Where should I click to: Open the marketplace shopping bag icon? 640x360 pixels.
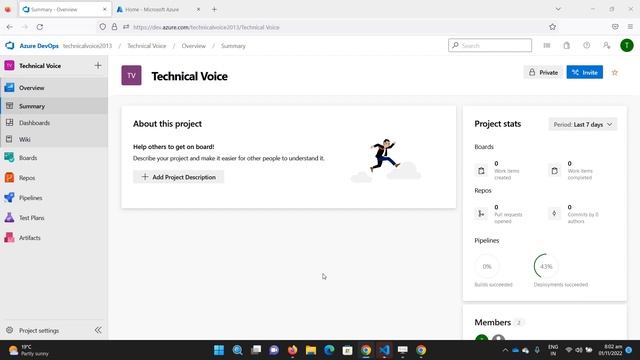pyautogui.click(x=567, y=45)
